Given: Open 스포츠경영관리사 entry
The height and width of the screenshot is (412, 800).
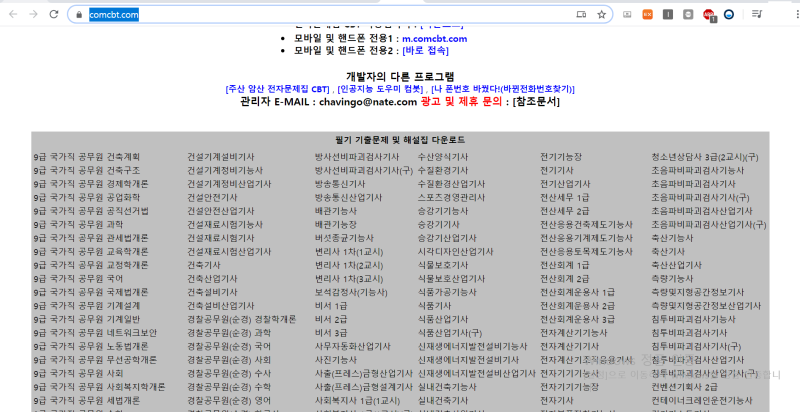Looking at the screenshot, I should coord(452,197).
